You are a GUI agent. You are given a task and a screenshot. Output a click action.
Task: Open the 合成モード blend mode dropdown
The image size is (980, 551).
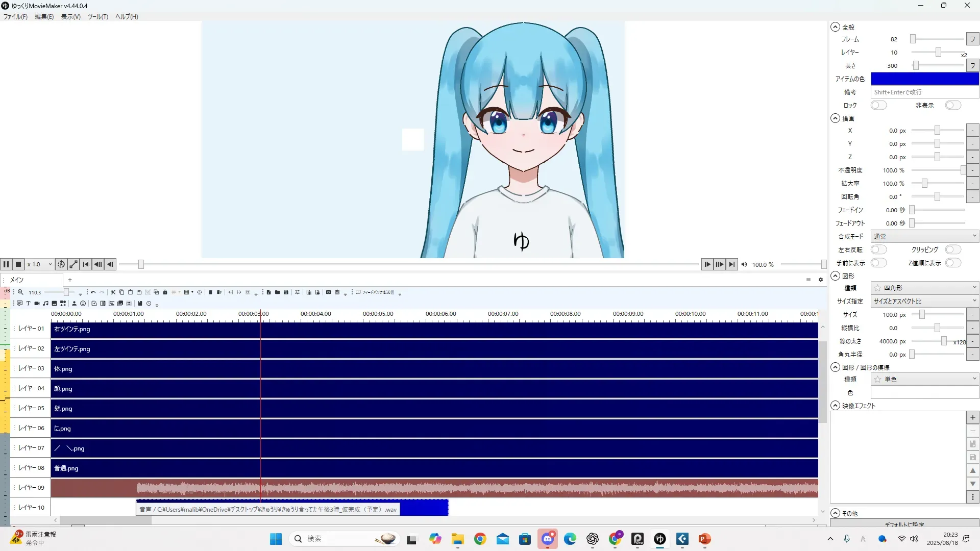coord(924,236)
